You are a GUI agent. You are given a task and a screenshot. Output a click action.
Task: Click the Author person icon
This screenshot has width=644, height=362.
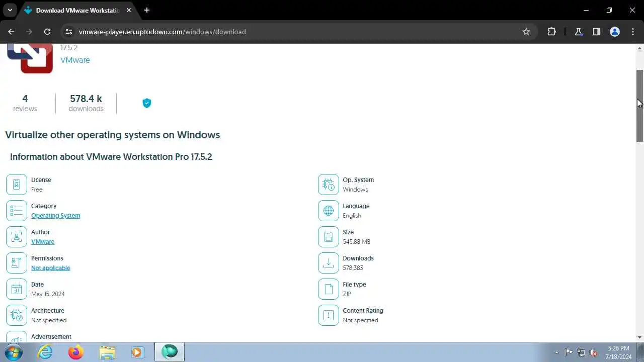point(17,237)
